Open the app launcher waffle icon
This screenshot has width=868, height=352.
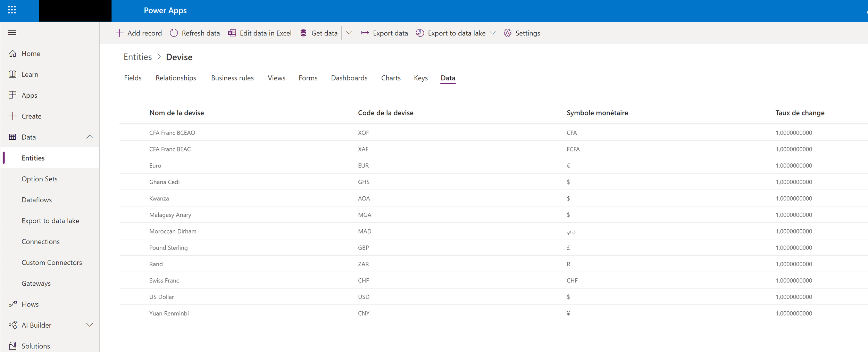pyautogui.click(x=12, y=10)
